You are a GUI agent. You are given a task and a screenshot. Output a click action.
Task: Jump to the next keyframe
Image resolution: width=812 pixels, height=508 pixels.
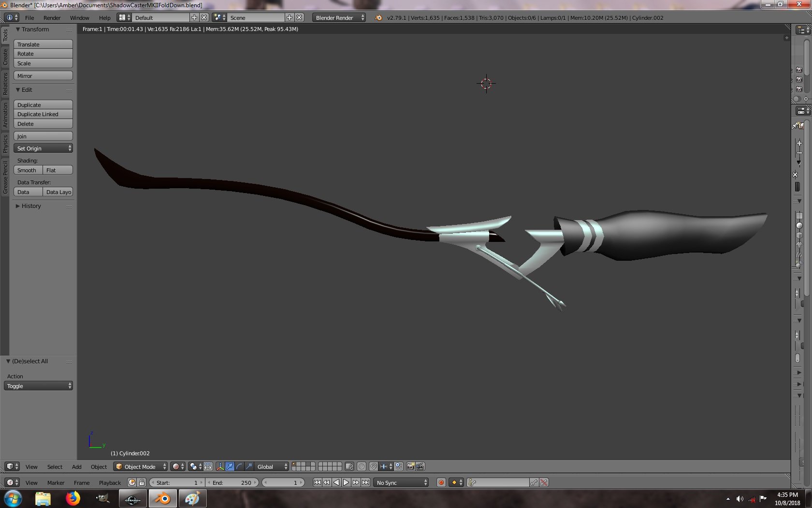[356, 482]
